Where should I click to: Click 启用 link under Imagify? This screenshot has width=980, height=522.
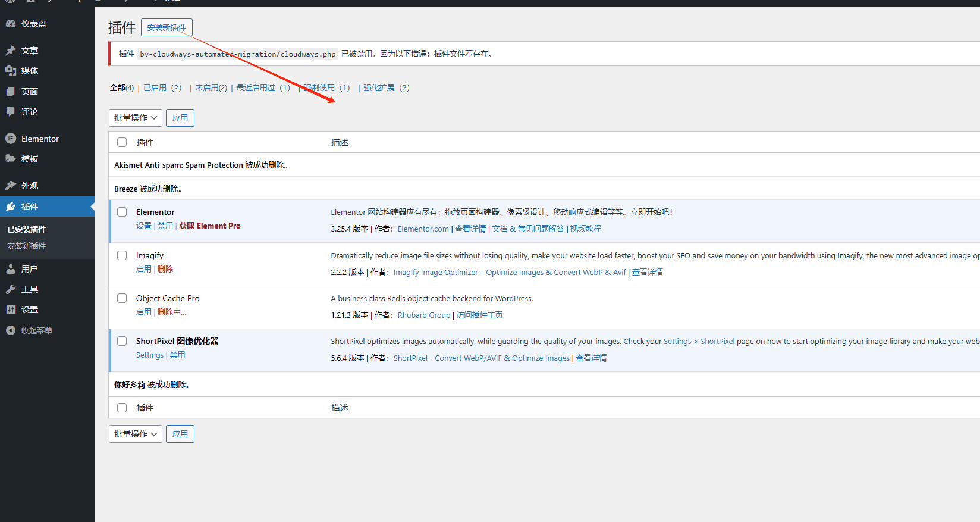click(144, 269)
